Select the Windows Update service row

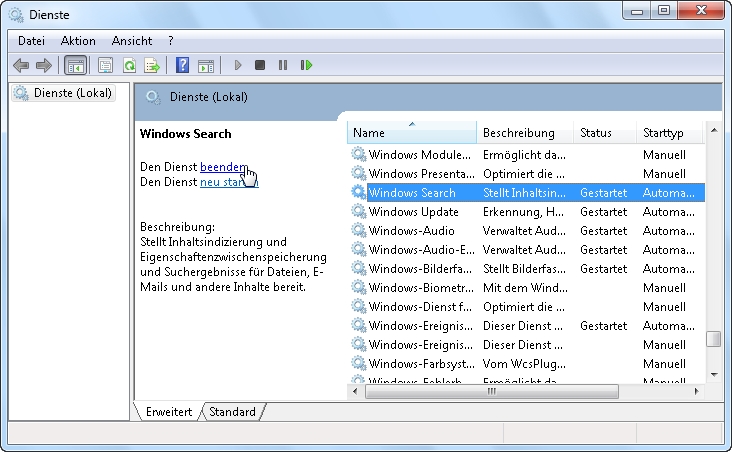[413, 212]
